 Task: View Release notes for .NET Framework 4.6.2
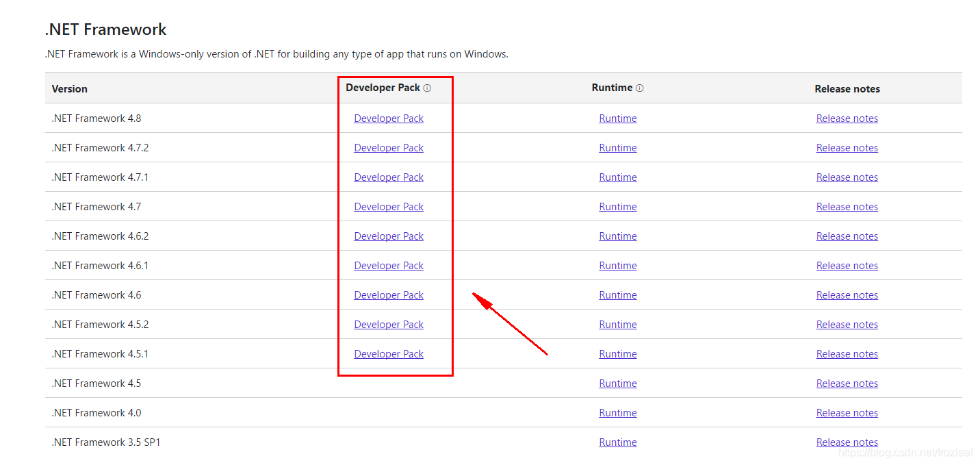(847, 236)
